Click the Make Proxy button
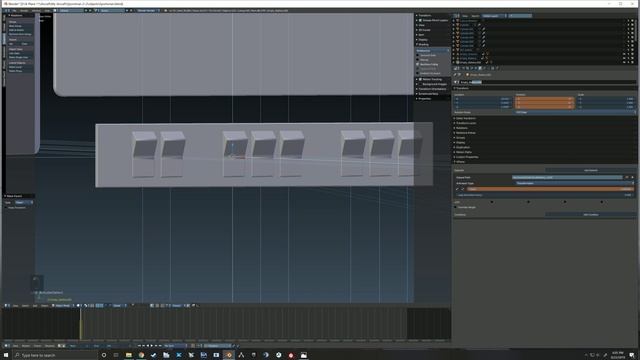The height and width of the screenshot is (360, 640). 20,71
